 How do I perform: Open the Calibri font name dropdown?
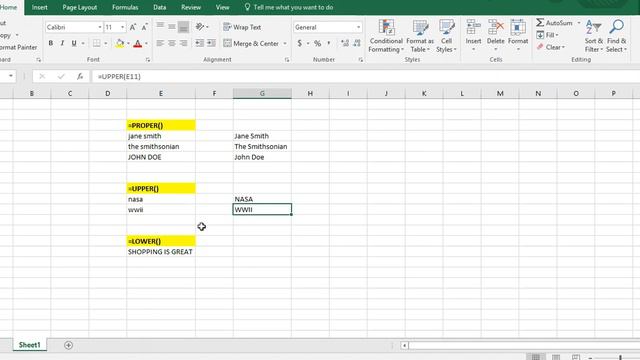pyautogui.click(x=100, y=27)
